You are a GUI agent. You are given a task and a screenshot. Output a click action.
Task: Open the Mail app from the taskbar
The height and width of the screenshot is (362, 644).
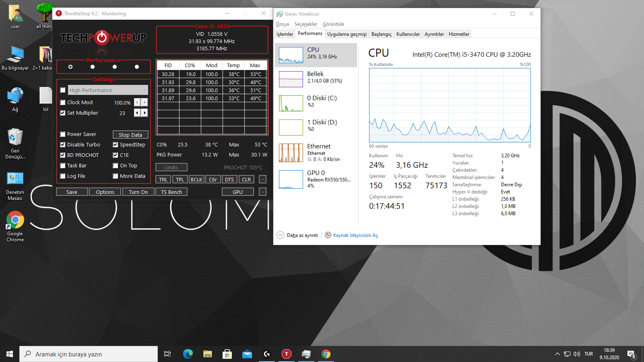click(x=247, y=354)
